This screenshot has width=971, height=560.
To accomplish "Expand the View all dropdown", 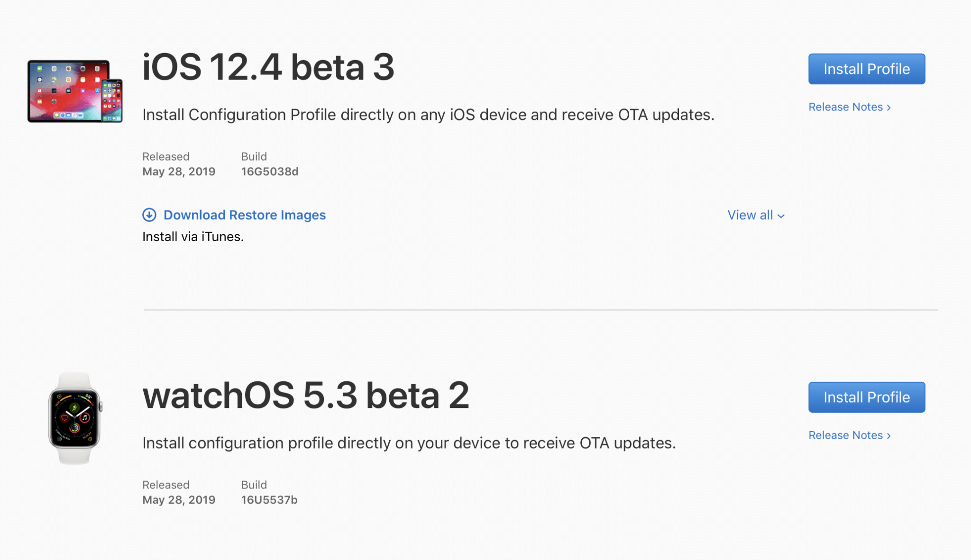I will [x=756, y=215].
